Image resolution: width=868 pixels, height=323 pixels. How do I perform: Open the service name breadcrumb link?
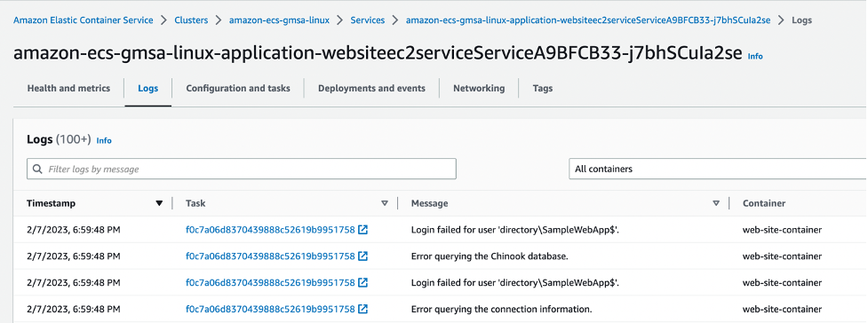588,20
